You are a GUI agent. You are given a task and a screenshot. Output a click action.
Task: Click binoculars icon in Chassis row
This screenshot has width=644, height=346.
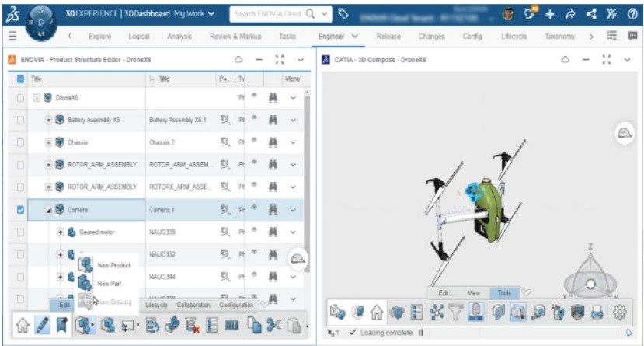tap(273, 142)
